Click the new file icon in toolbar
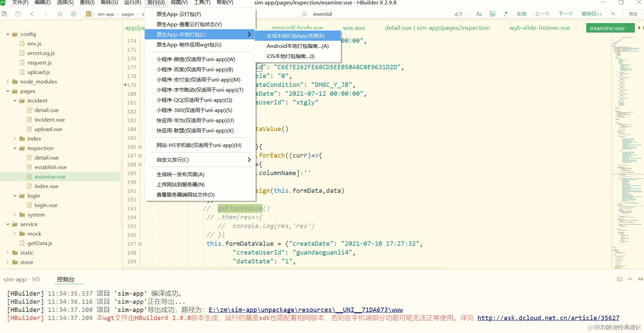 click(x=4, y=14)
